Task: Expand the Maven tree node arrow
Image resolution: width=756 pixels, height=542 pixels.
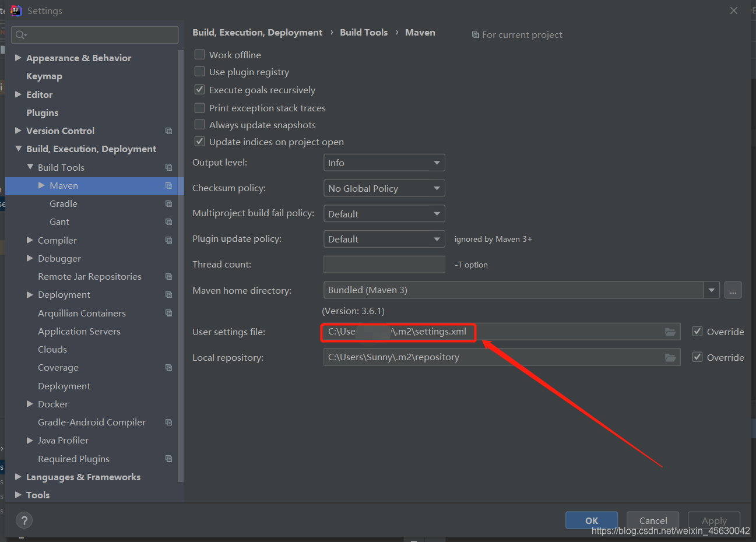Action: coord(41,185)
